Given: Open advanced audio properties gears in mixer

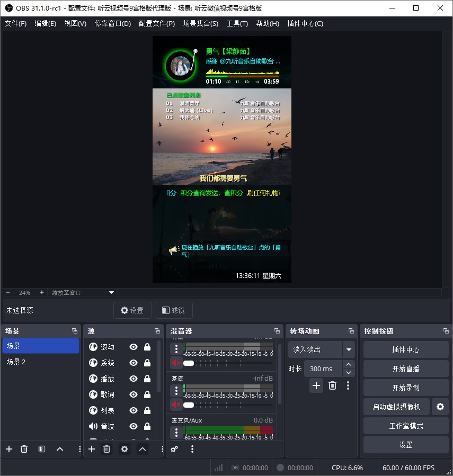Looking at the screenshot, I should 174,449.
